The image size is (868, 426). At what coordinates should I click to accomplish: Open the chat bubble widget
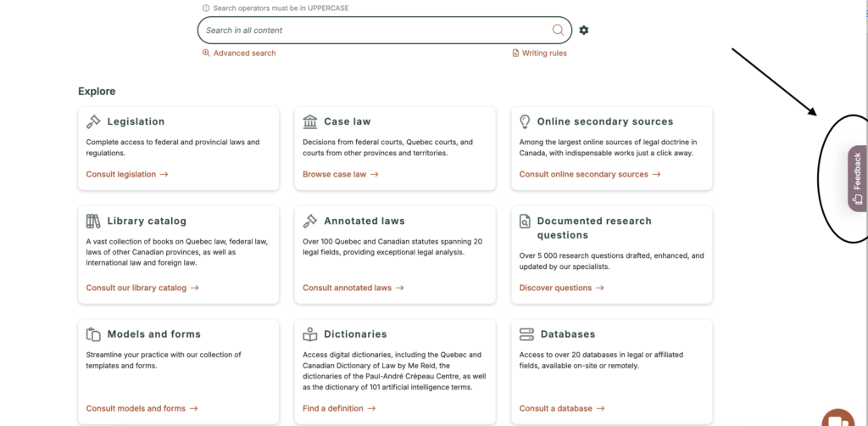point(838,418)
